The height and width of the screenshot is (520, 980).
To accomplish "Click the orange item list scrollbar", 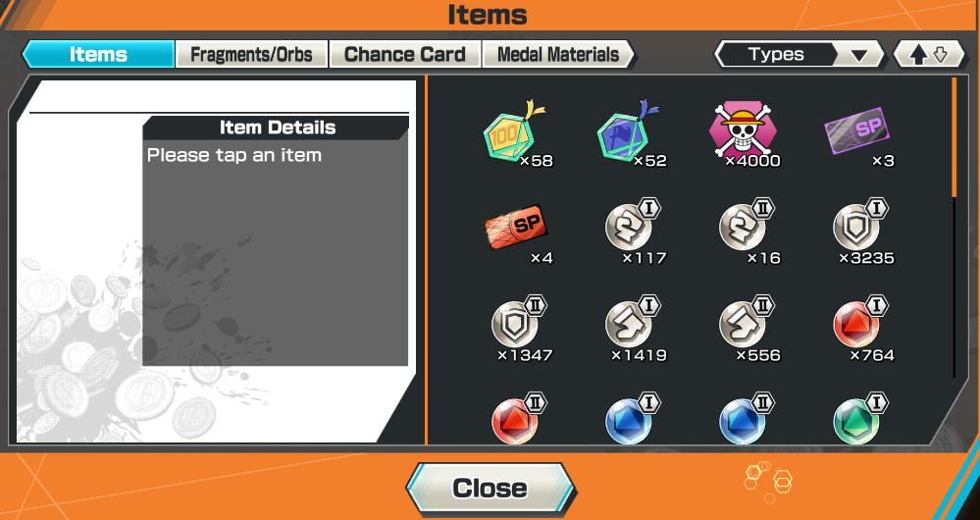I will [954, 137].
